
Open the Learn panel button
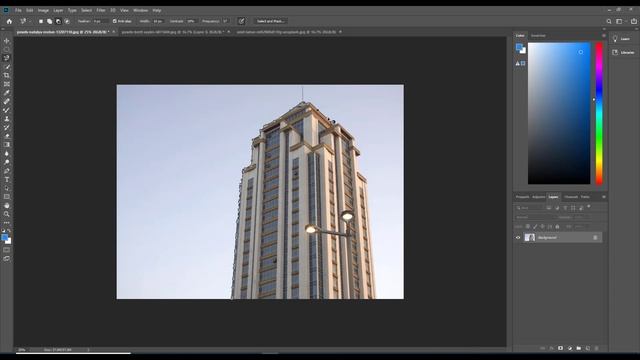(x=621, y=39)
